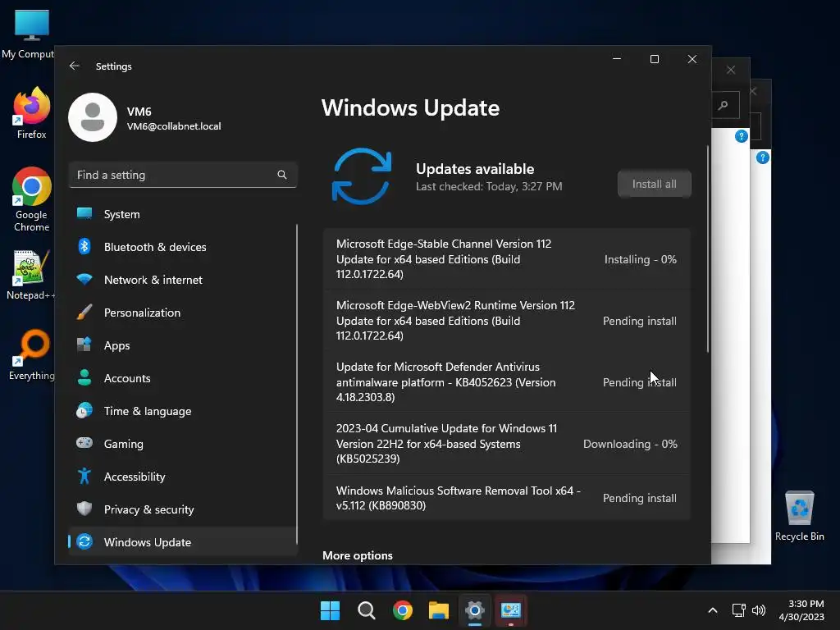The width and height of the screenshot is (840, 630).
Task: Click the Accounts person icon in sidebar
Action: pyautogui.click(x=84, y=377)
